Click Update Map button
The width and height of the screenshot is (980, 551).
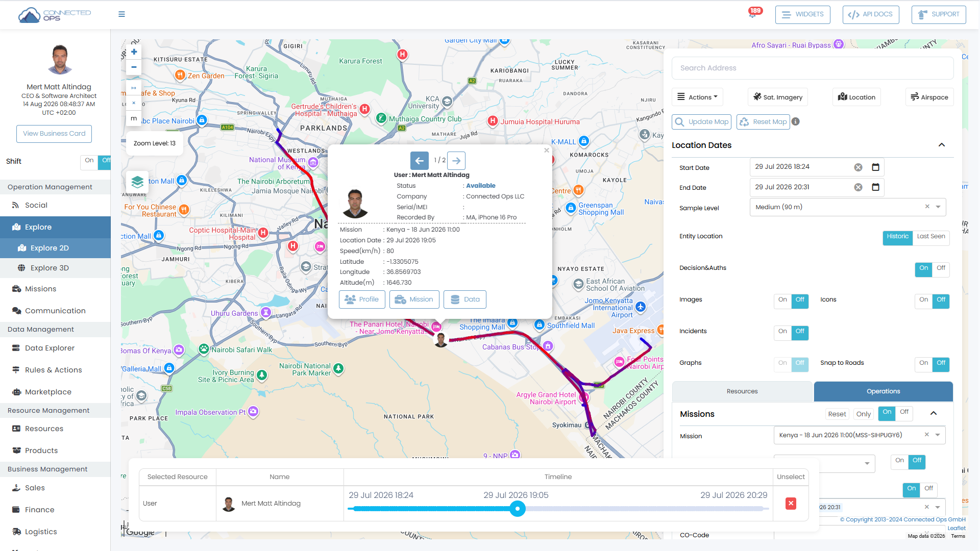point(701,122)
